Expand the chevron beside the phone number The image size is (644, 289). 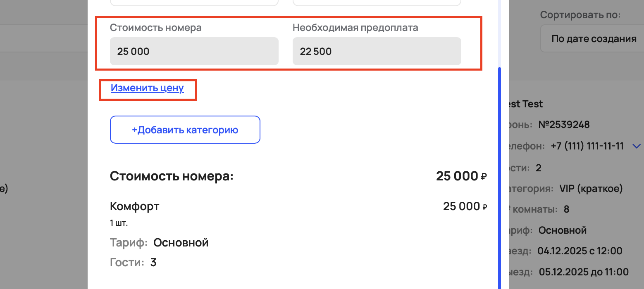tap(637, 146)
